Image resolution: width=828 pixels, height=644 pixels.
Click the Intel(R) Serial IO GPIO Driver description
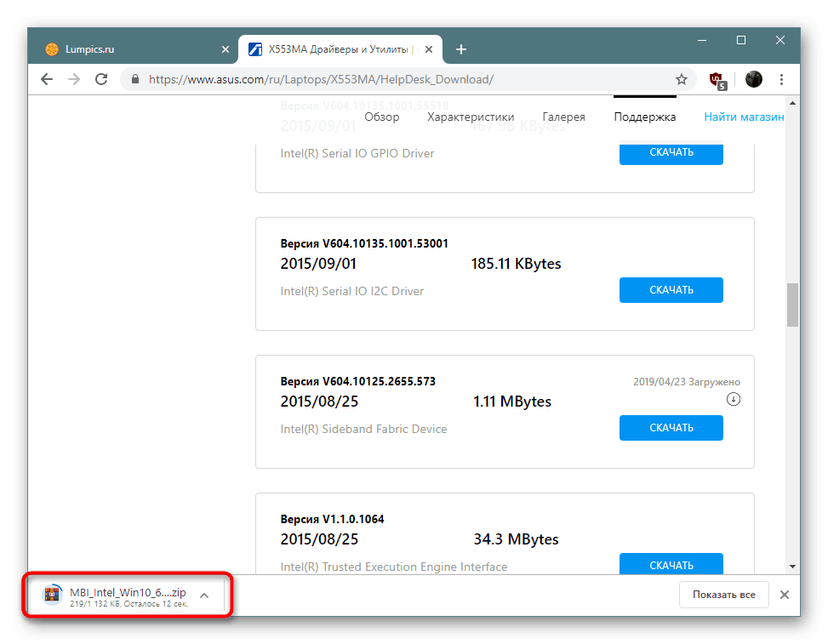(357, 153)
